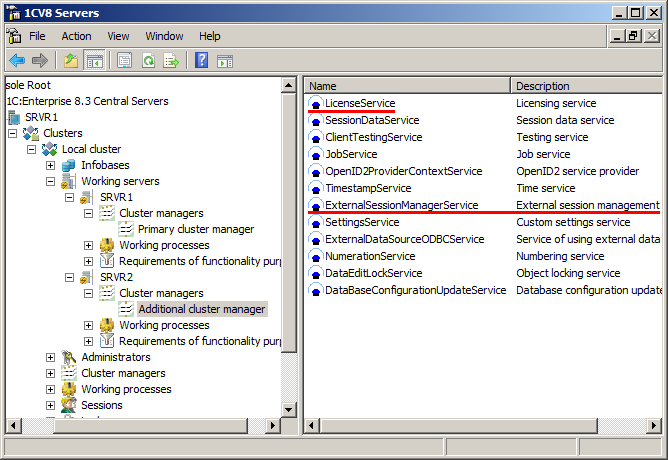This screenshot has height=460, width=668.
Task: Restore the inner console window
Action: (633, 36)
